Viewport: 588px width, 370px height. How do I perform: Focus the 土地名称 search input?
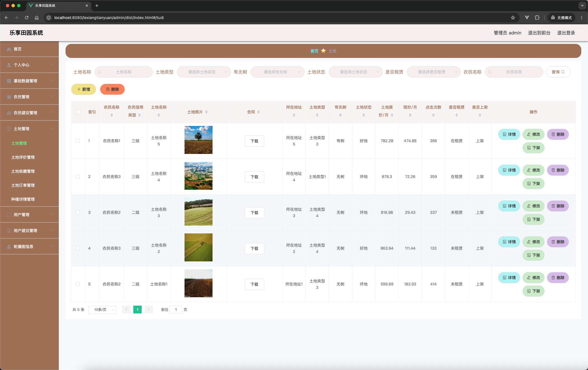124,72
